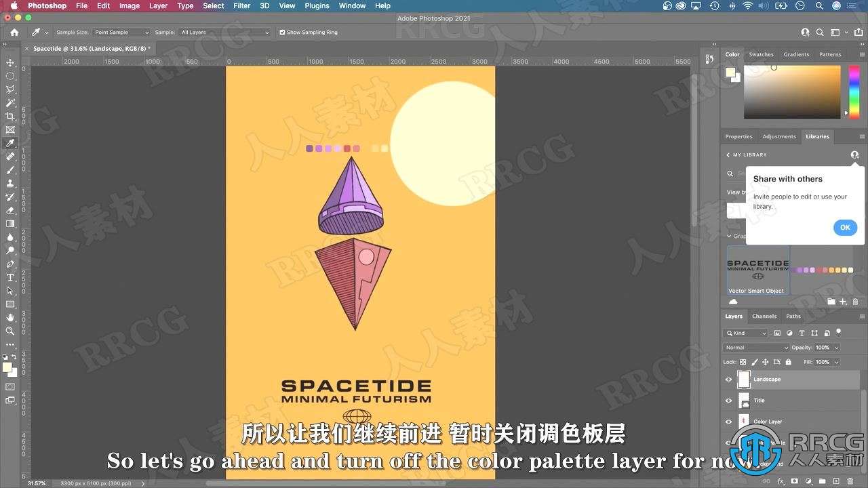
Task: Select the Gradient tool
Action: pos(10,224)
